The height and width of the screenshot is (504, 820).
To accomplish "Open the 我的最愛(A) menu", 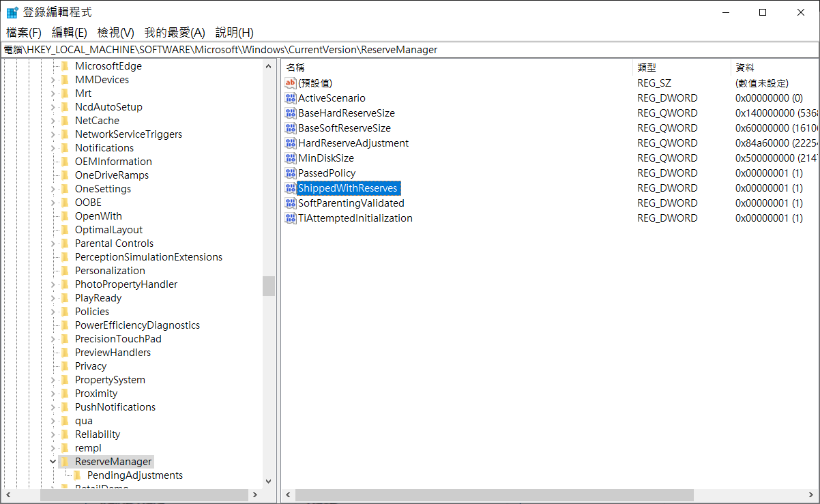I will [175, 33].
